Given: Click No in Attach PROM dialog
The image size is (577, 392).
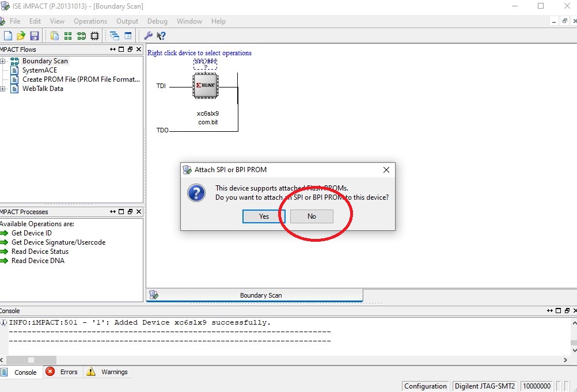Looking at the screenshot, I should click(x=312, y=216).
